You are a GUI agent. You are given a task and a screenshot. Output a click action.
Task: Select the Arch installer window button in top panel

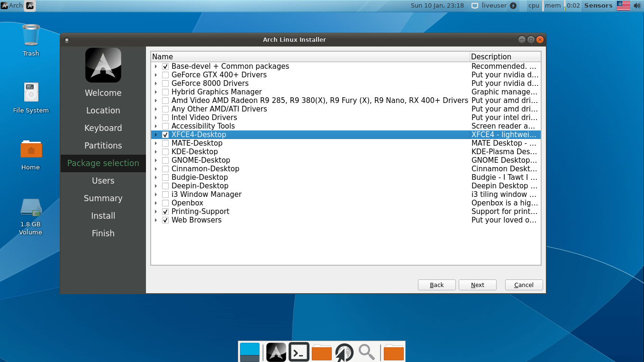click(x=30, y=6)
